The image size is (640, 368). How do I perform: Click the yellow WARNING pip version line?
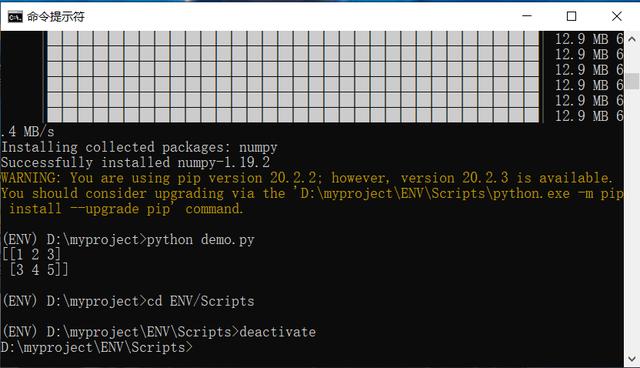pos(307,178)
